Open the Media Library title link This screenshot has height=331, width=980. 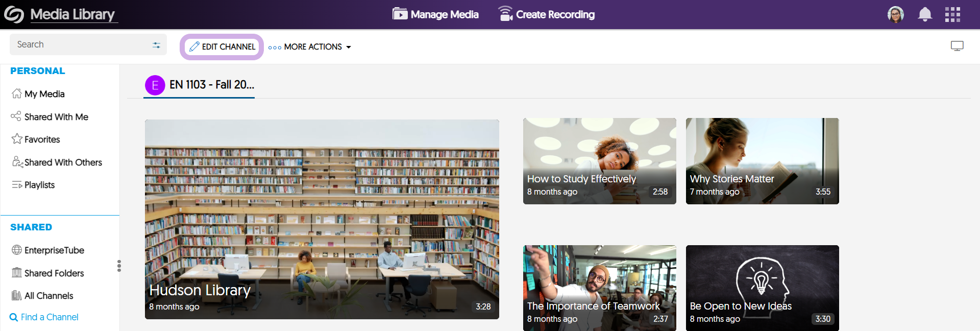[x=73, y=14]
